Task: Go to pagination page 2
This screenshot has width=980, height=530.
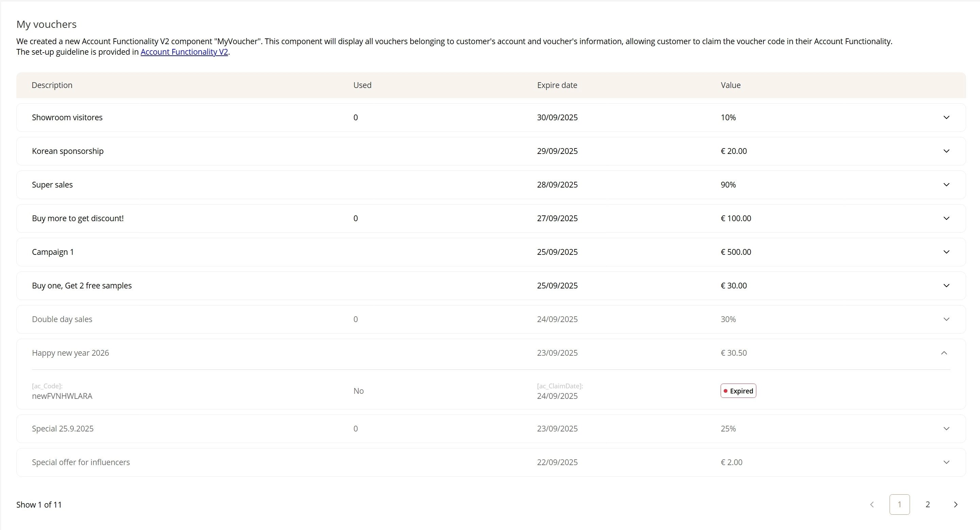Action: click(x=928, y=505)
